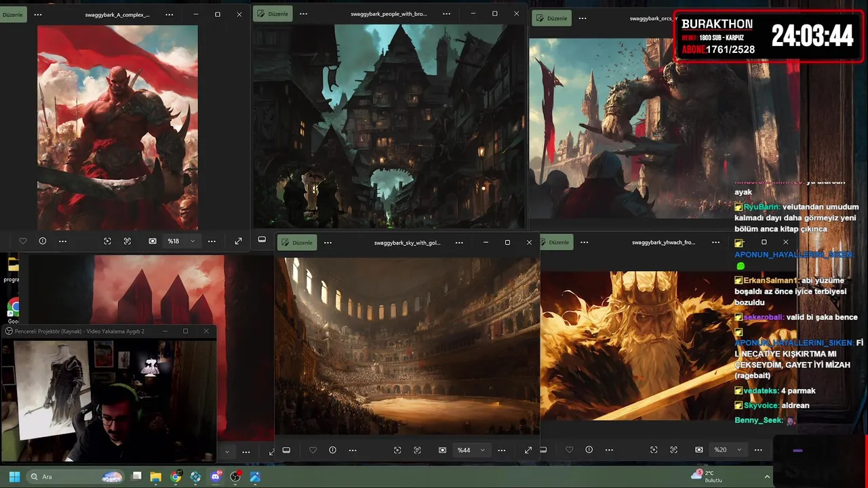Open more options right of the %44 zoom
This screenshot has width=868, height=488.
(501, 450)
